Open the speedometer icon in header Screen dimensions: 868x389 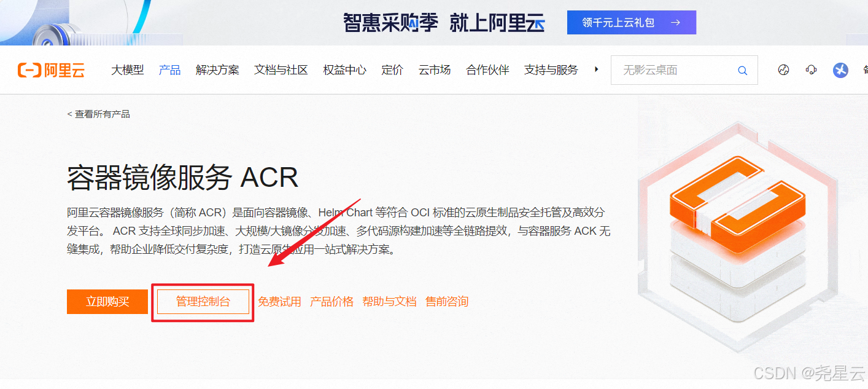tap(783, 70)
